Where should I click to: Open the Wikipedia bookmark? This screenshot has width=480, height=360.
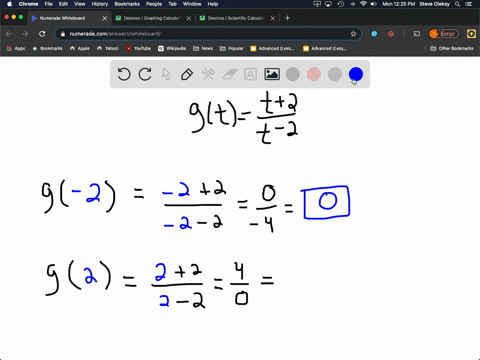coord(172,48)
